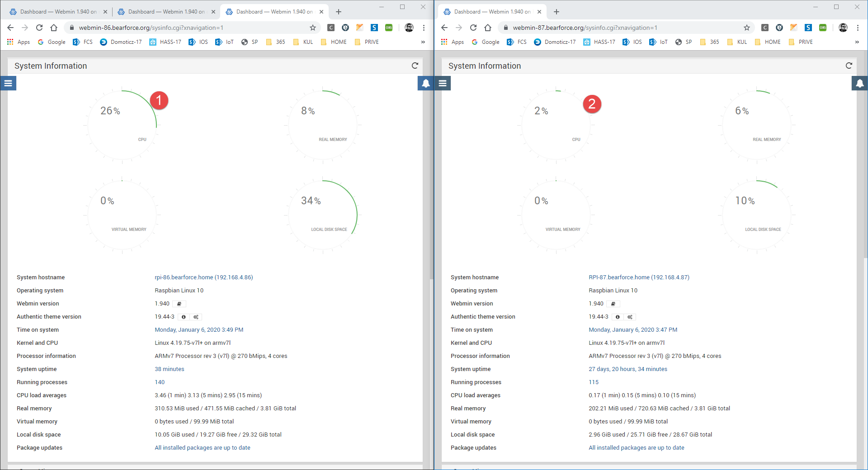The height and width of the screenshot is (470, 868).
Task: Click the 'All installed packages are up to date' link
Action: tap(202, 447)
